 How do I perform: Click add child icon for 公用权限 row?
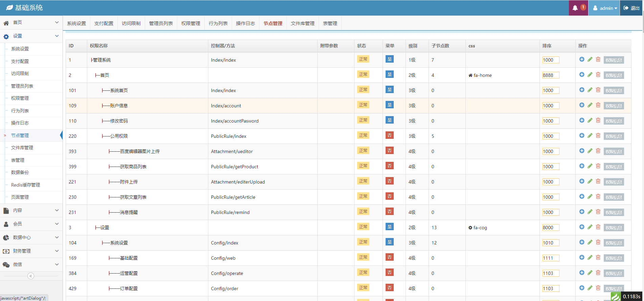click(x=582, y=135)
